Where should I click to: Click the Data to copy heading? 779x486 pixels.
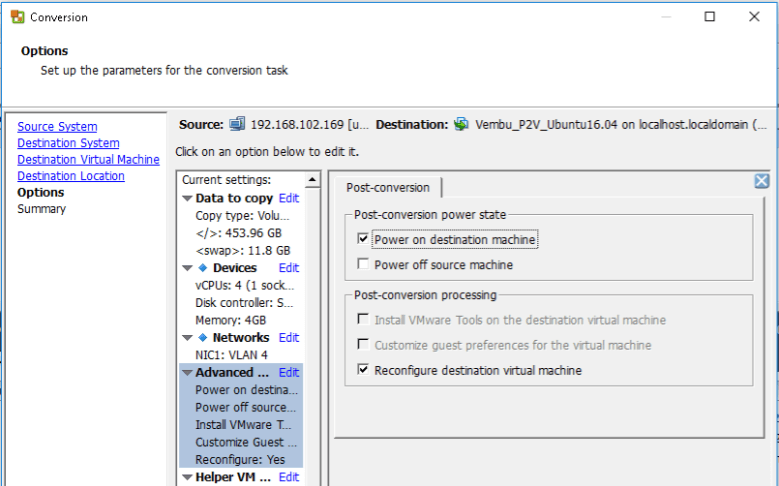[x=234, y=198]
